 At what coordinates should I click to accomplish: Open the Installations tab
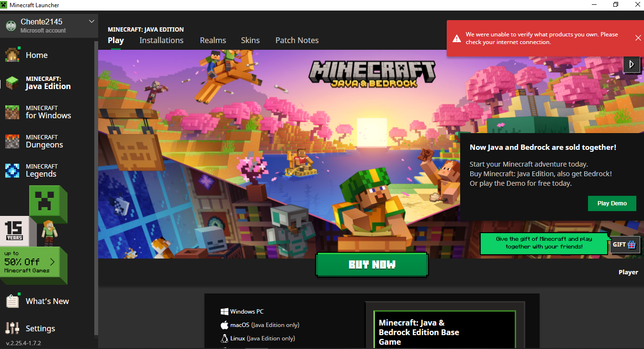[161, 40]
